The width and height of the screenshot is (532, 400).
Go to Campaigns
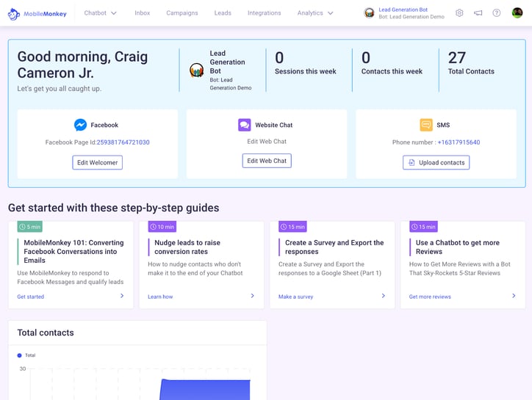coord(181,13)
